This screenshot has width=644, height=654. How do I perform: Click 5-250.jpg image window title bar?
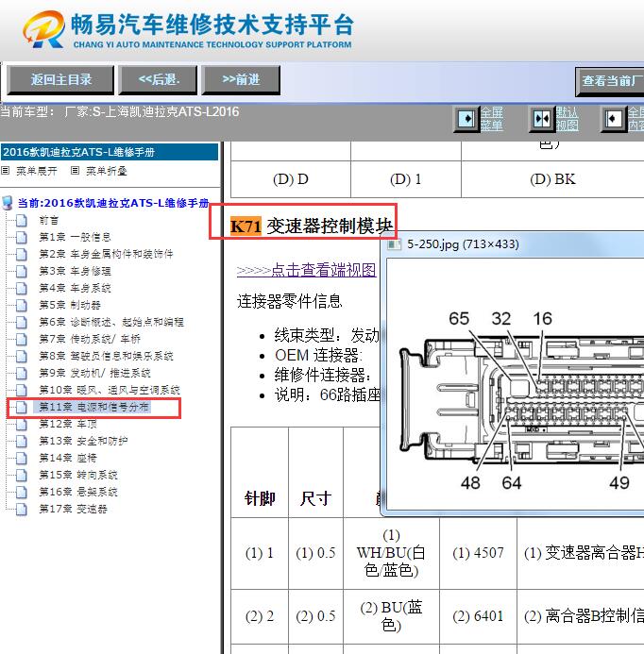point(513,244)
